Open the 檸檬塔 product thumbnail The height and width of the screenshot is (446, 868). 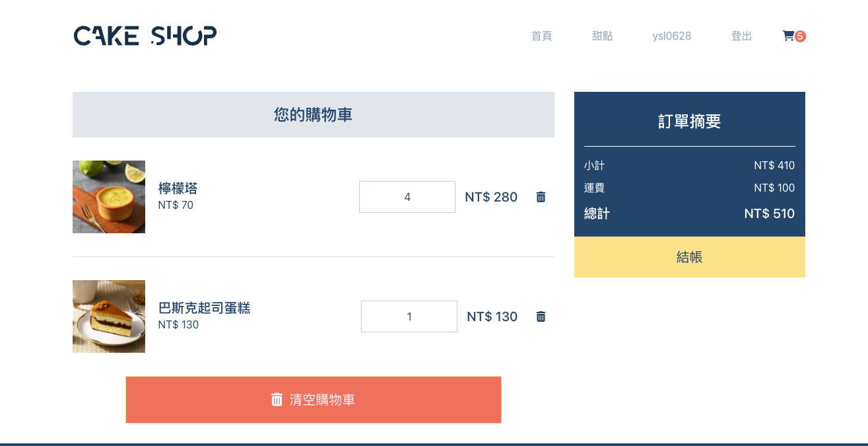[x=109, y=197]
